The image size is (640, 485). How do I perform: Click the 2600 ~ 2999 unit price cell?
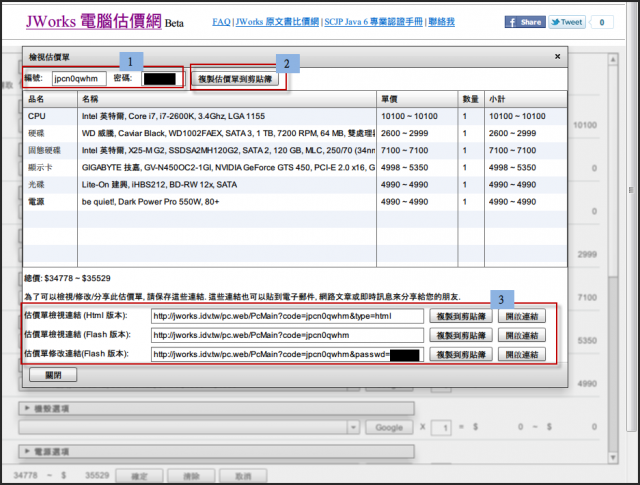point(417,133)
